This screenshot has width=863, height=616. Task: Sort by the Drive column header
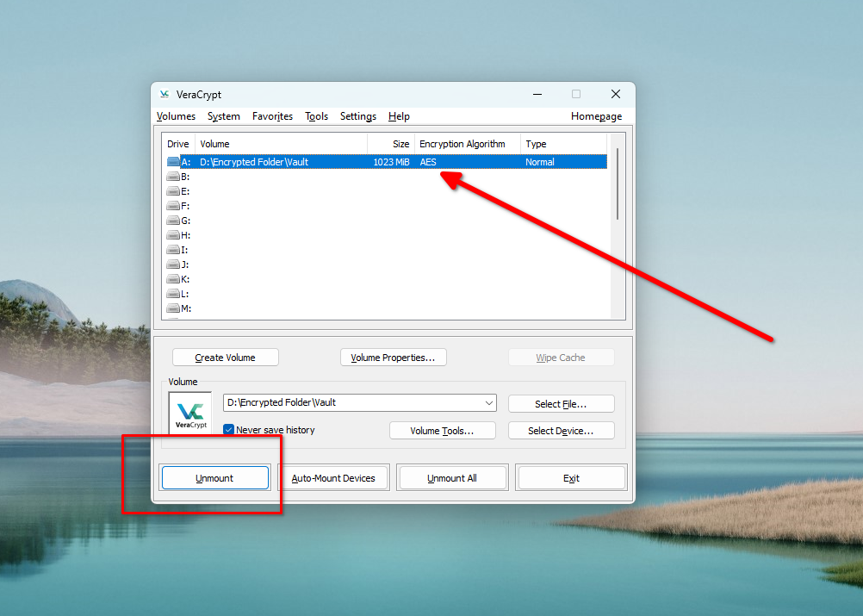[x=178, y=144]
